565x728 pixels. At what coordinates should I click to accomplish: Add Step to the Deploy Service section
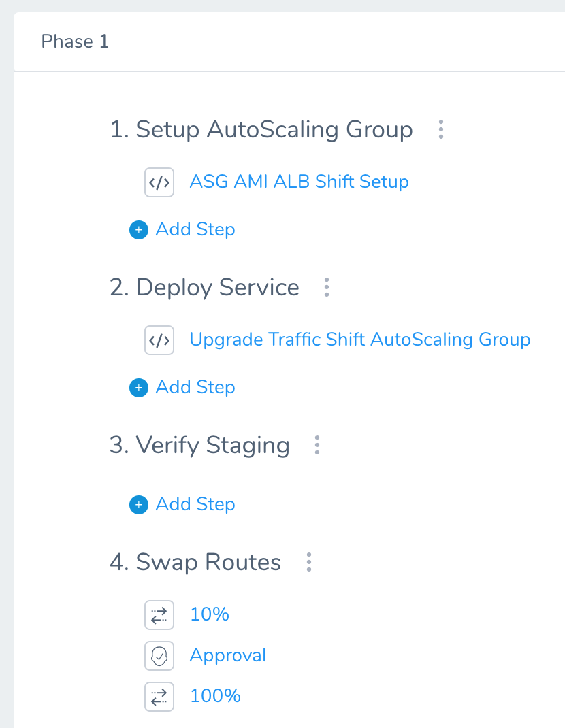(195, 387)
